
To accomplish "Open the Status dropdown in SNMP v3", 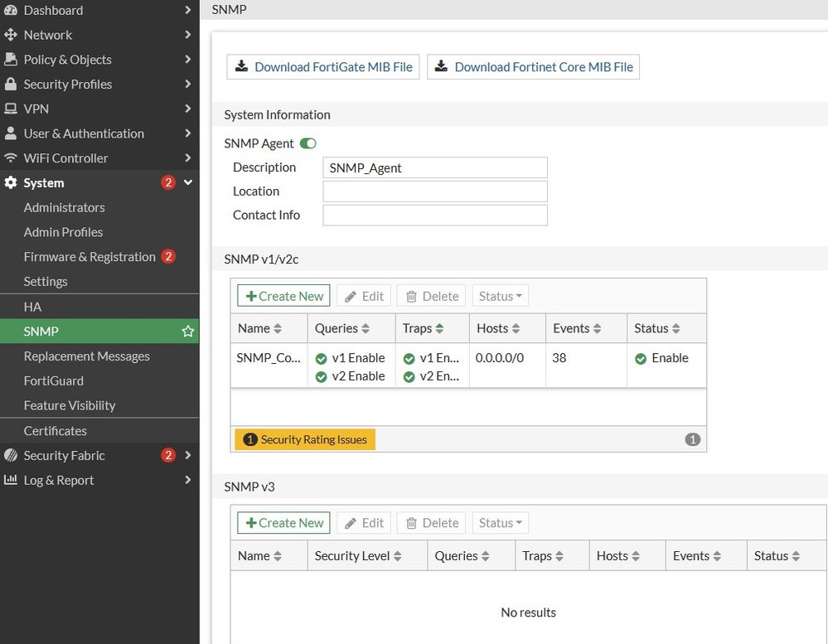I will [x=500, y=523].
